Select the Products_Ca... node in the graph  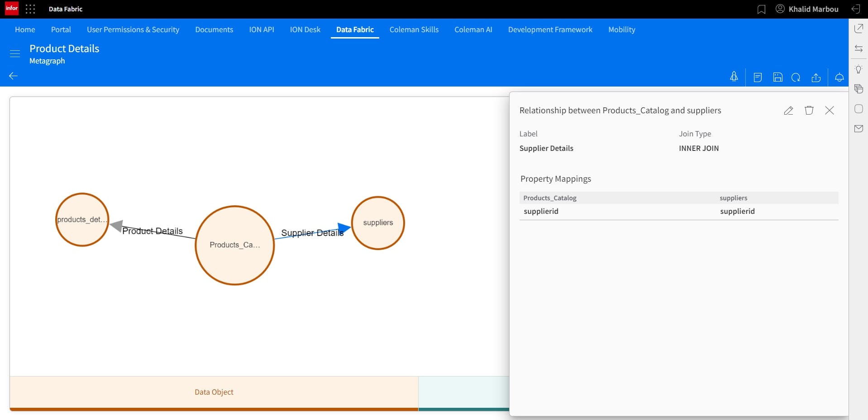click(235, 245)
